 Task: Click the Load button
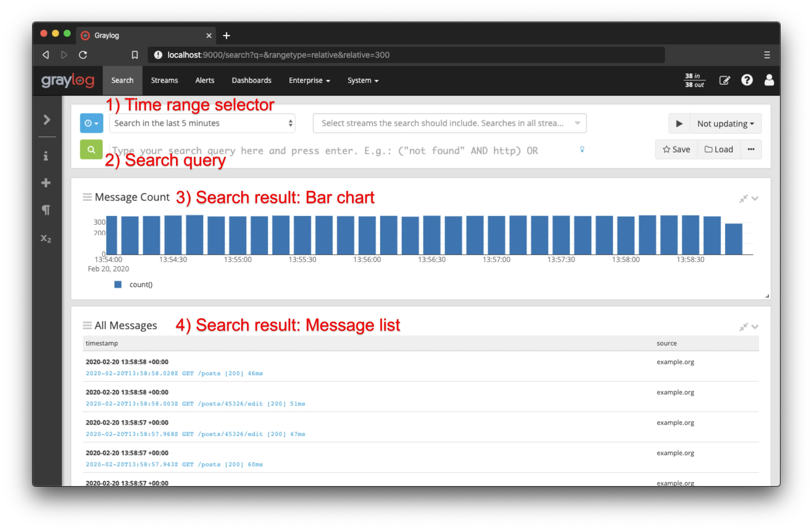pos(719,149)
